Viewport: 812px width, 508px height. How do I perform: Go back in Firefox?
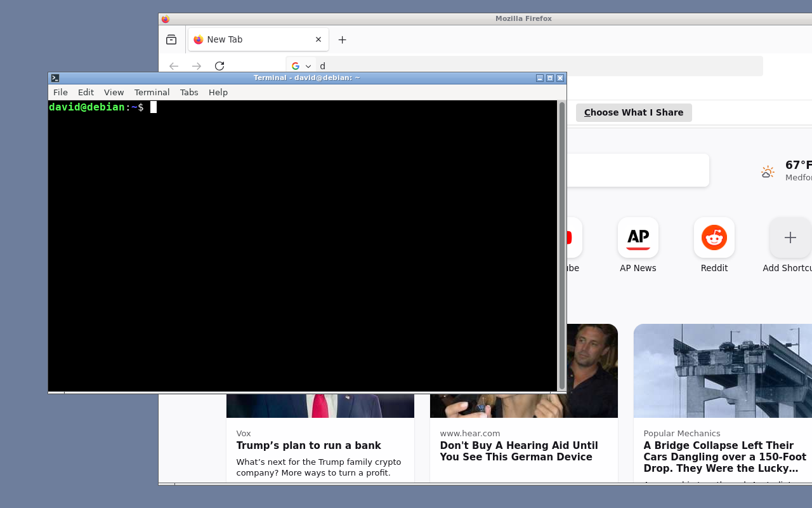tap(174, 66)
